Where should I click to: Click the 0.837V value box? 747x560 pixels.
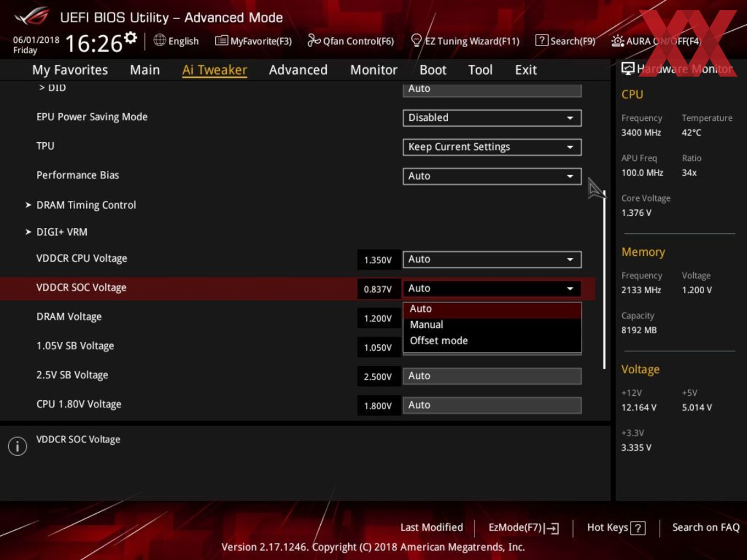[x=378, y=289]
